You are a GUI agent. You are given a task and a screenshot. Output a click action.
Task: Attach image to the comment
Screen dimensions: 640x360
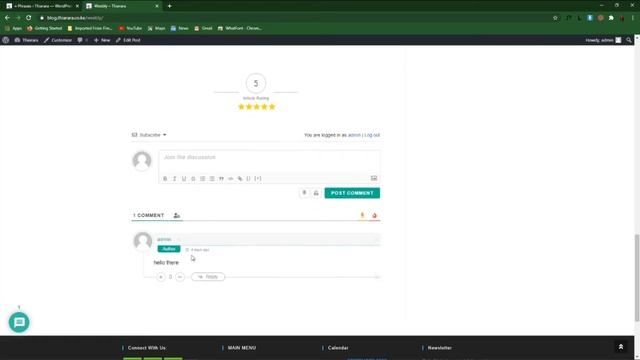pyautogui.click(x=374, y=178)
